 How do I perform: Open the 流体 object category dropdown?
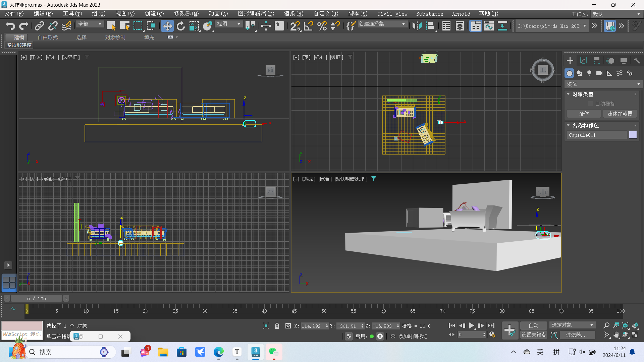click(603, 84)
